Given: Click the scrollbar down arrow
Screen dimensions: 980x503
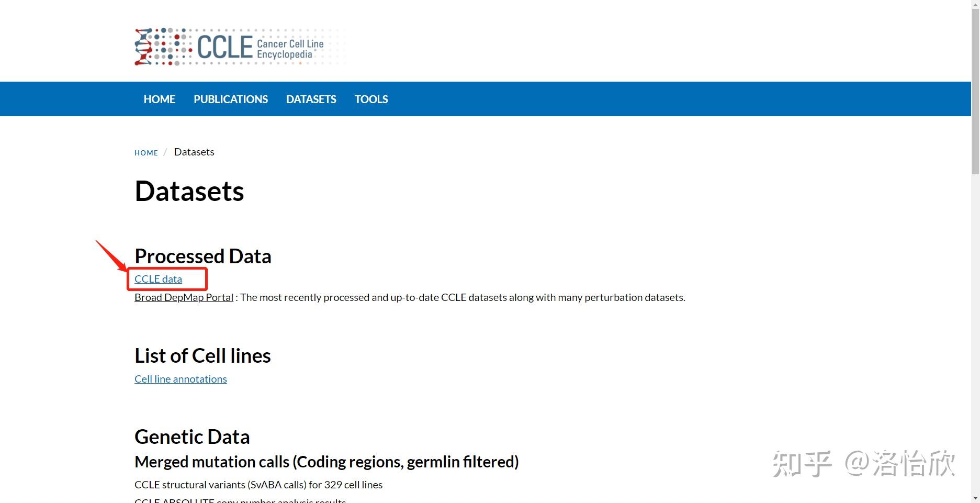Looking at the screenshot, I should click(x=975, y=498).
